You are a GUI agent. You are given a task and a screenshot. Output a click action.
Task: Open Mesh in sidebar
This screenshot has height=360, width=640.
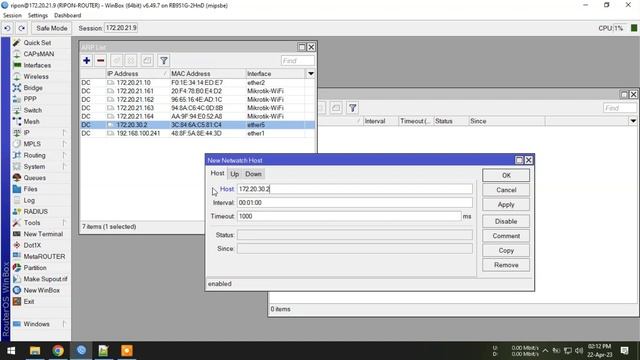(31, 122)
